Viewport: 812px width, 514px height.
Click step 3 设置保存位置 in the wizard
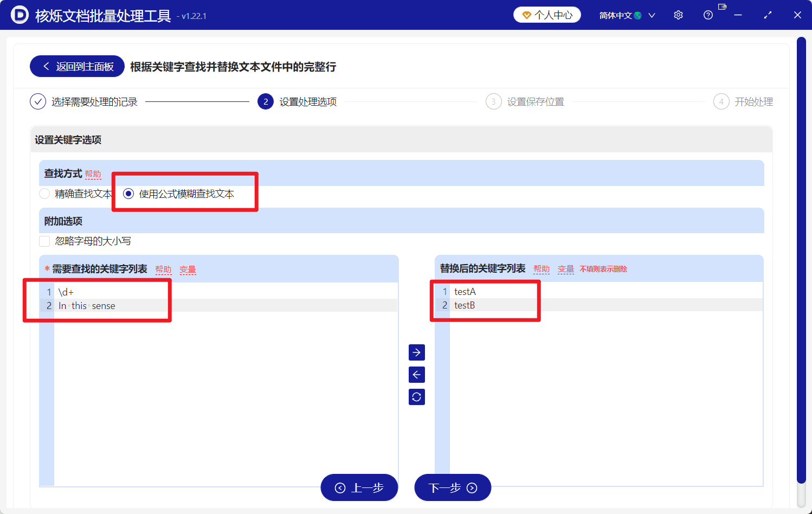click(494, 101)
